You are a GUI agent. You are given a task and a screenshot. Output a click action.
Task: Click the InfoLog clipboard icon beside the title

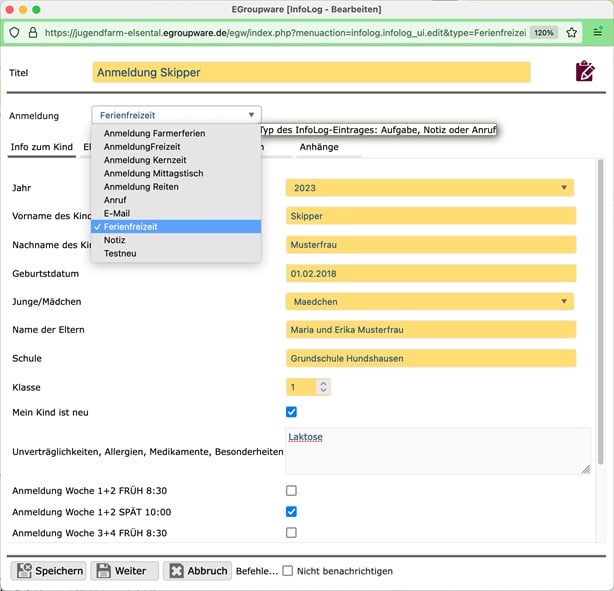(585, 72)
